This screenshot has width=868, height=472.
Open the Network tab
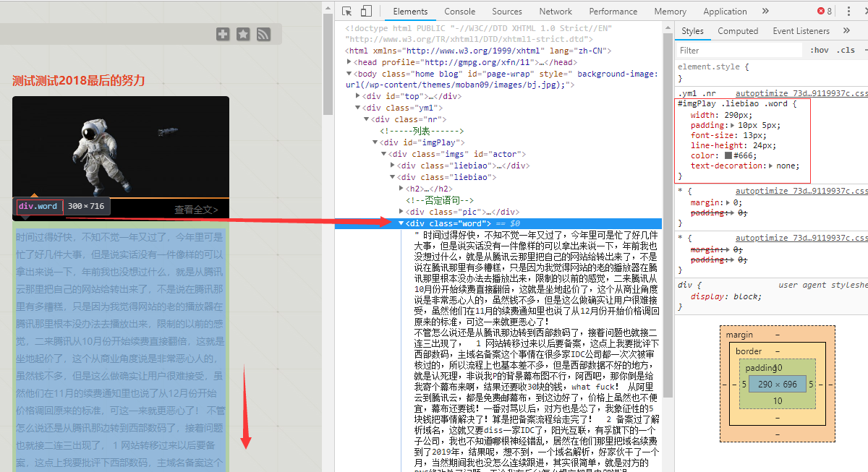(555, 11)
